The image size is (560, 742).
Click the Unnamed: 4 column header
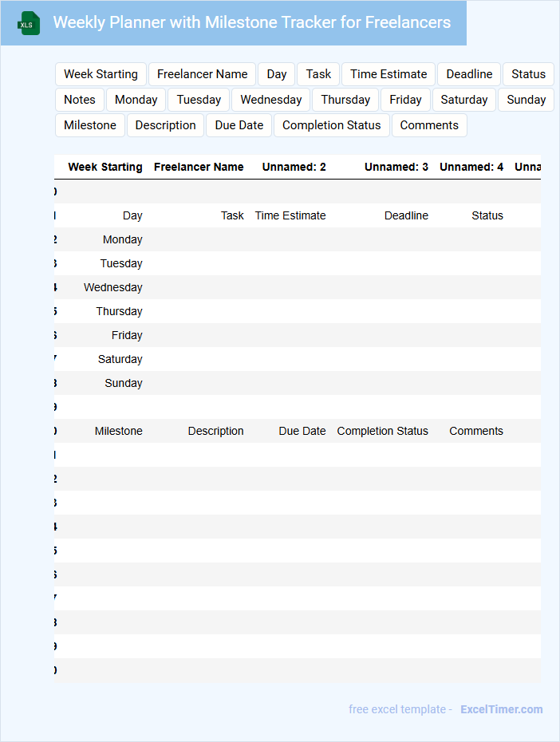coord(471,167)
